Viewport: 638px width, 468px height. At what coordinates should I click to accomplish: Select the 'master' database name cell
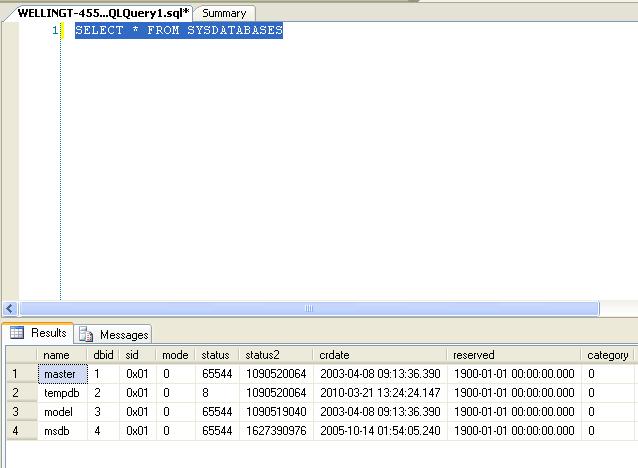(x=60, y=374)
